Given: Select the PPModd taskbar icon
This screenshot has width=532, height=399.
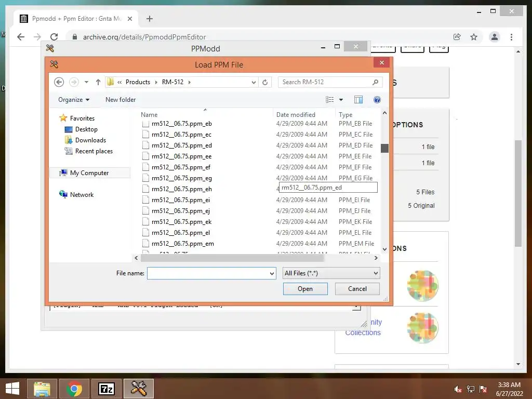Looking at the screenshot, I should [x=138, y=389].
